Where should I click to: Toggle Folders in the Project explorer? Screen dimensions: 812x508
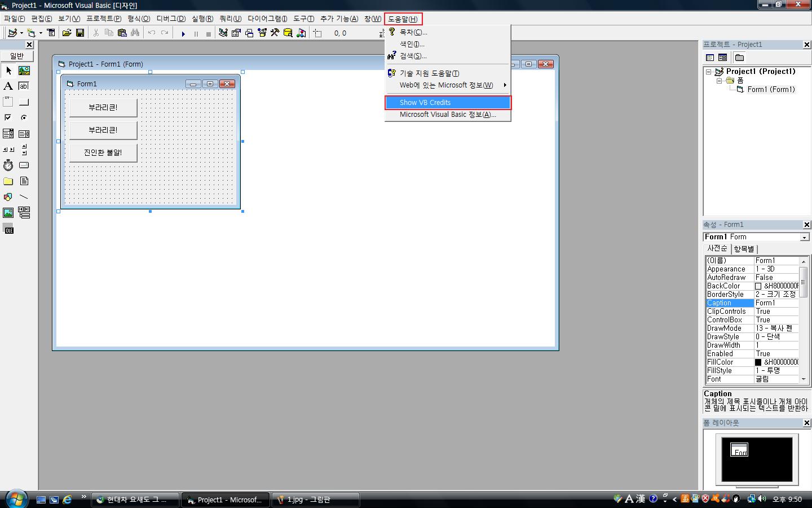(739, 58)
